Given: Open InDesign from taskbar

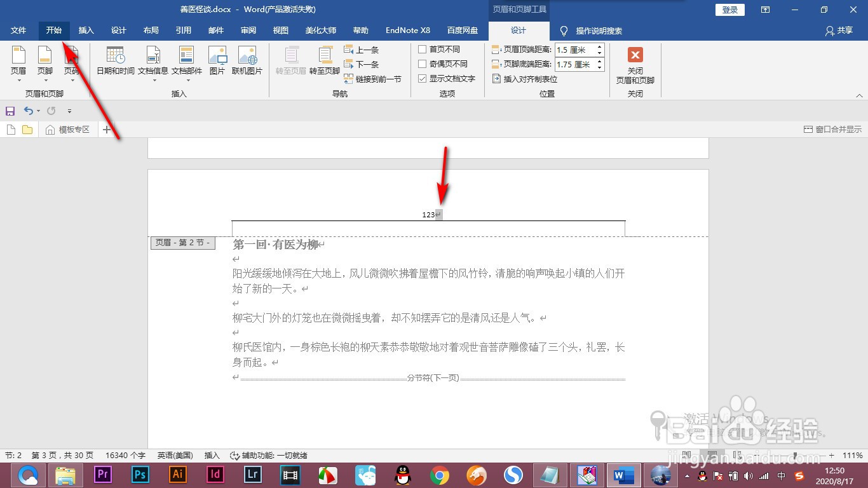Looking at the screenshot, I should [x=215, y=475].
